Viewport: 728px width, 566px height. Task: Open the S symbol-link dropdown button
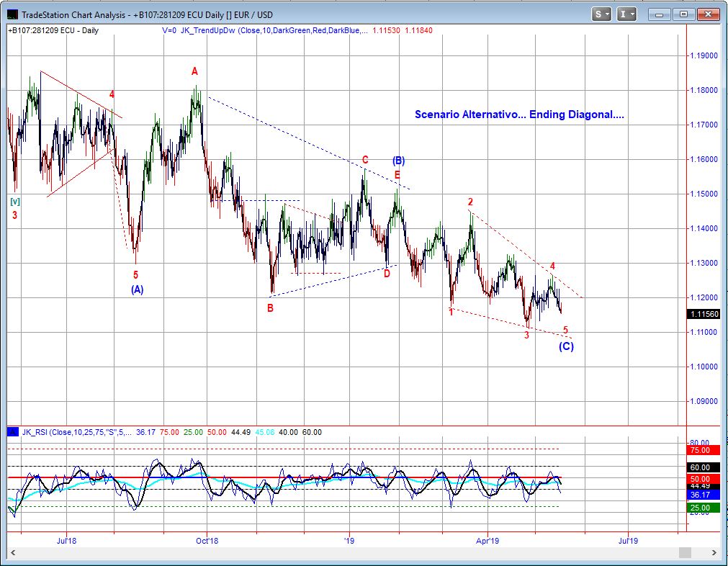point(601,14)
